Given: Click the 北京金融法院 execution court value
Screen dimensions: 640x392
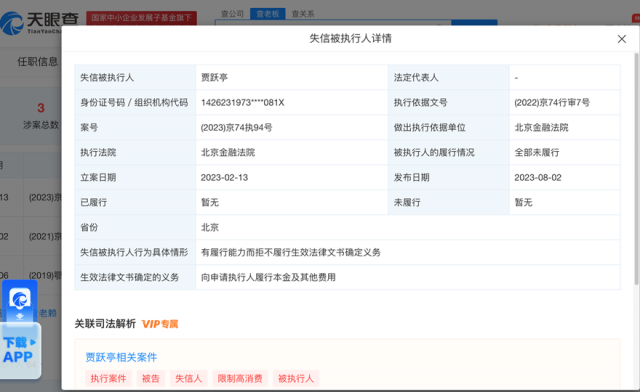Looking at the screenshot, I should click(x=228, y=152).
